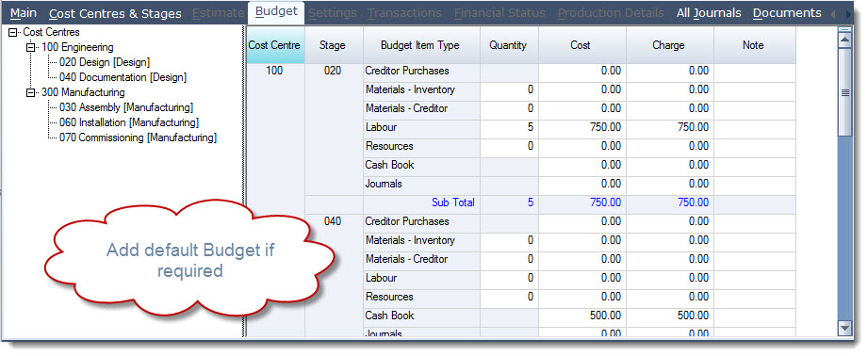868x356 pixels.
Task: Switch to Cost Centres & Stages tab
Action: tap(115, 13)
